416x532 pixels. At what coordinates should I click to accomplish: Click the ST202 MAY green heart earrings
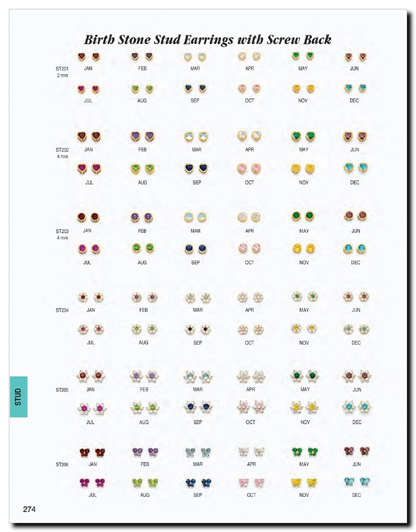coord(303,137)
